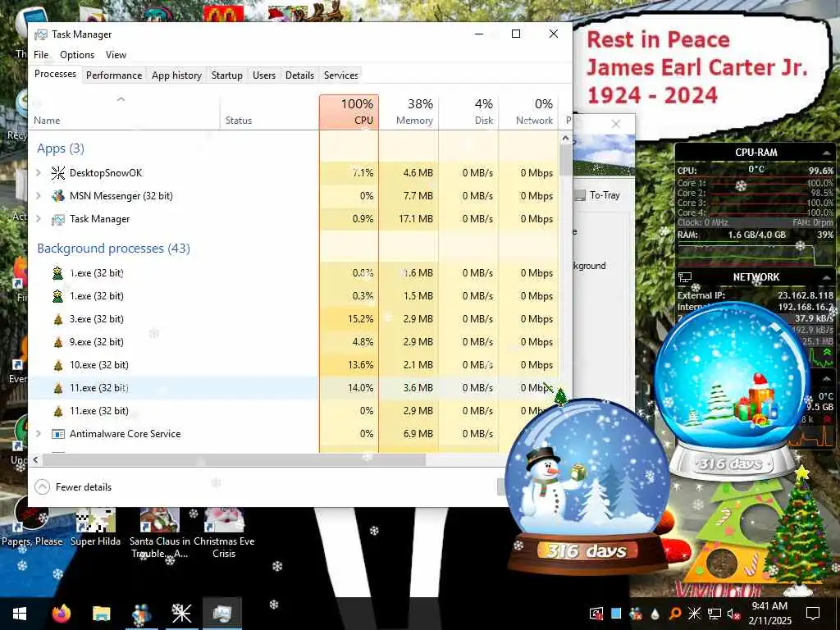Click the Background processes (43) heading
The width and height of the screenshot is (840, 630).
(113, 249)
